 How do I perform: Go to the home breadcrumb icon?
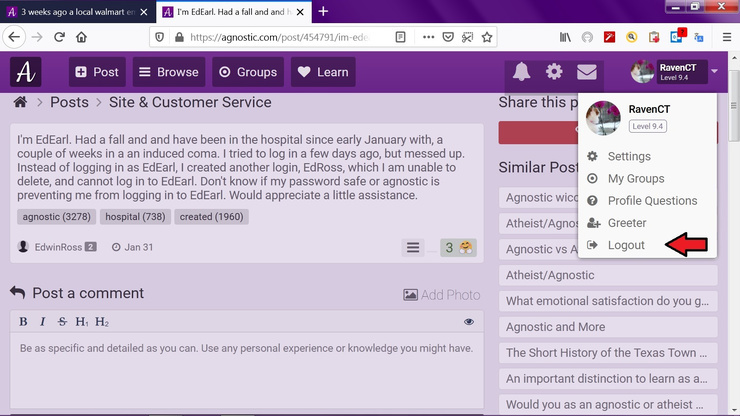(19, 102)
